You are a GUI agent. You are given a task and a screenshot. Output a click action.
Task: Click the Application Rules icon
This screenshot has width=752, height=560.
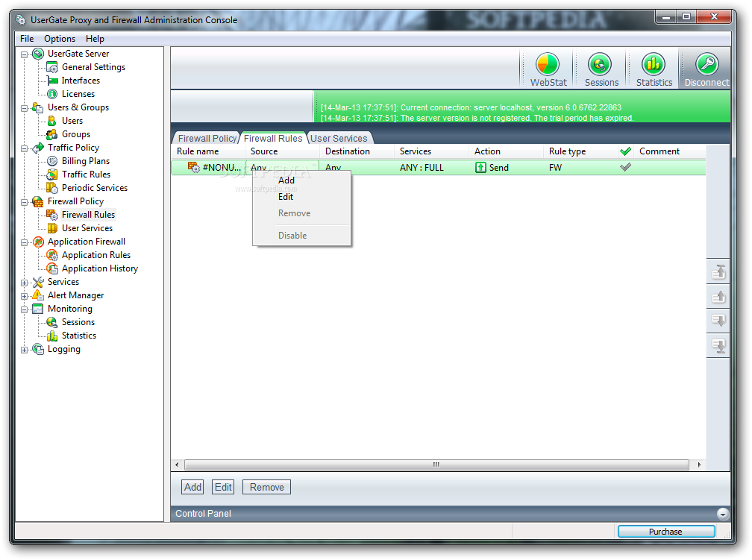coord(52,255)
